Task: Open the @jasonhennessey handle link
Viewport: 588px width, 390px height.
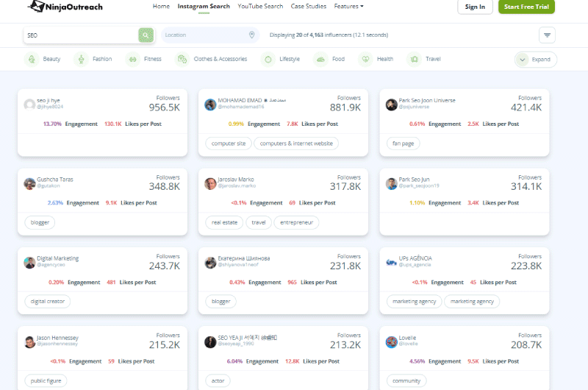Action: pyautogui.click(x=57, y=344)
